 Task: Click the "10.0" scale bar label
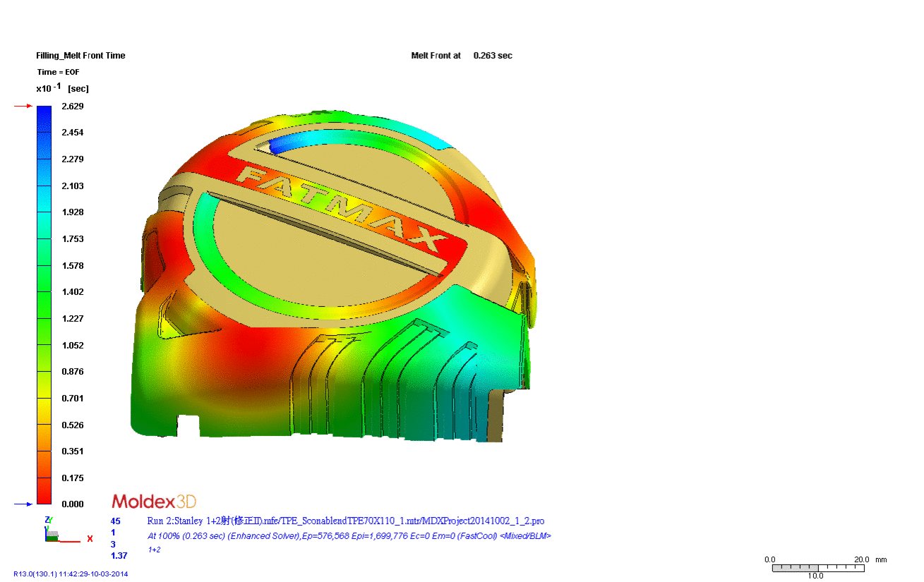click(815, 576)
